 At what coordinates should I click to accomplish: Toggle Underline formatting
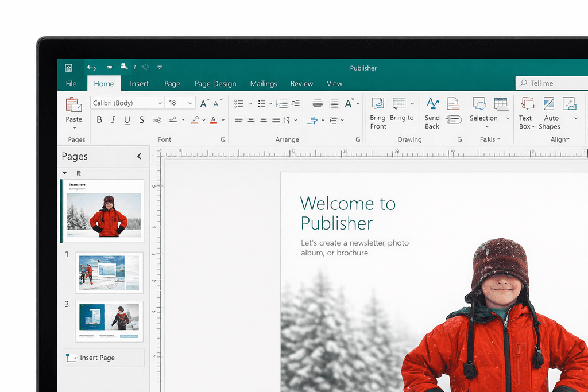tap(127, 120)
